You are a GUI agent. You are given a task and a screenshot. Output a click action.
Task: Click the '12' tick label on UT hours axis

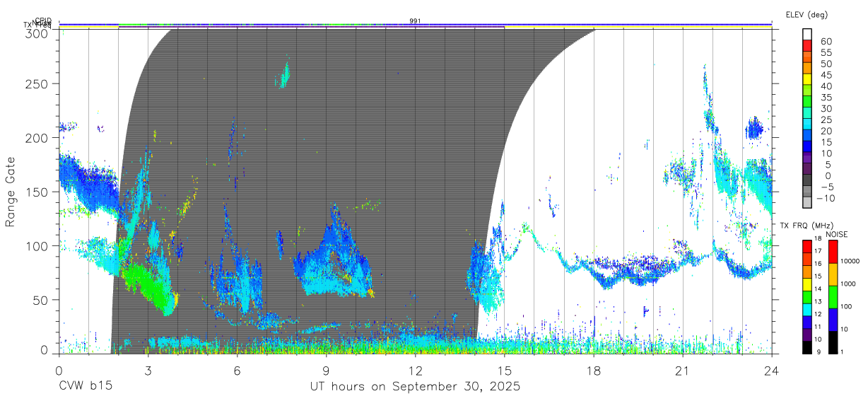point(415,370)
